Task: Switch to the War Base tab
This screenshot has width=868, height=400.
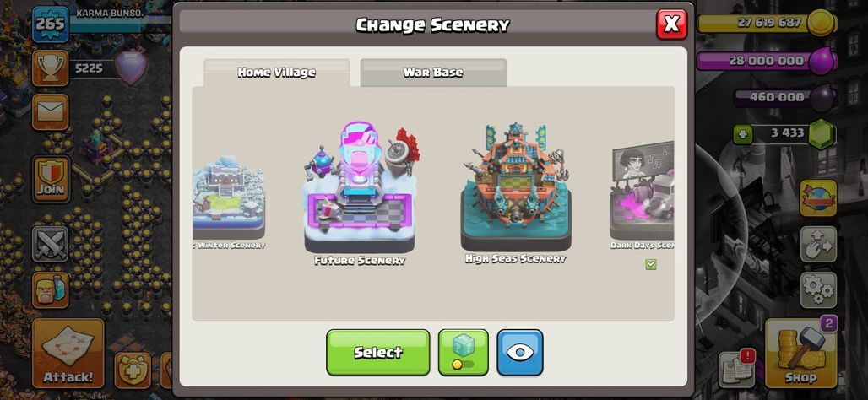Action: [x=433, y=73]
